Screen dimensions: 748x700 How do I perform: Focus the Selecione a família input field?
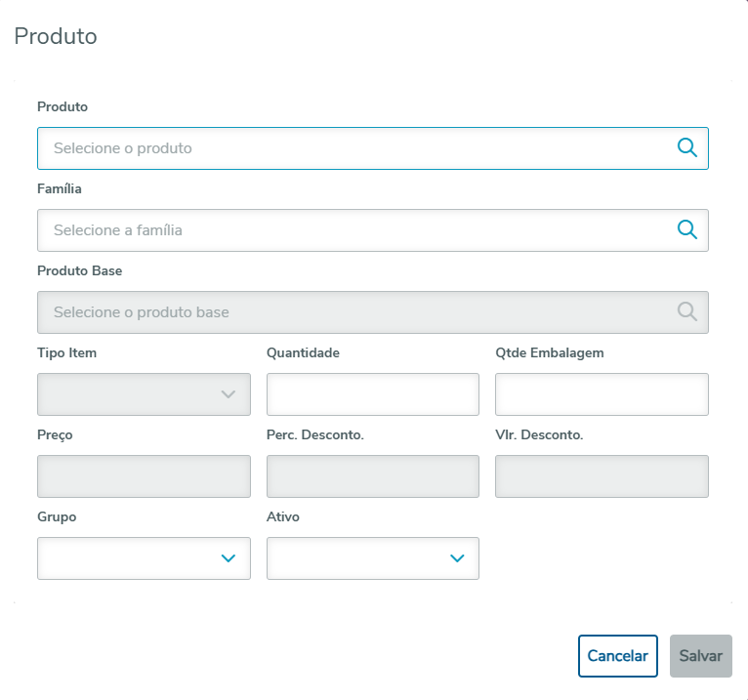(x=352, y=230)
